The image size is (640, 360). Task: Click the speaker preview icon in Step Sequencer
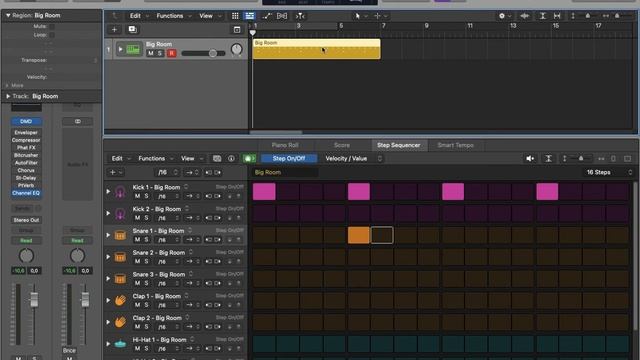click(x=530, y=158)
